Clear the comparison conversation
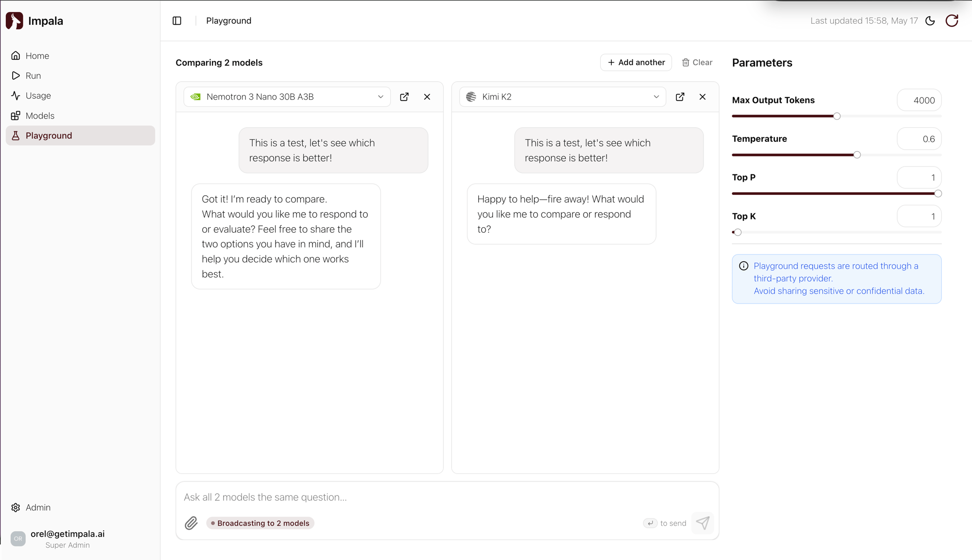This screenshot has width=972, height=560. pyautogui.click(x=697, y=62)
